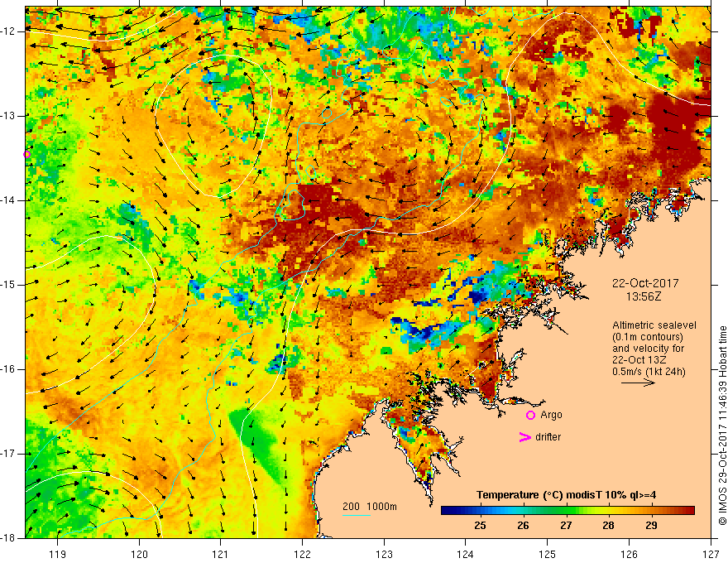The height and width of the screenshot is (563, 728).
Task: Click longitude axis label '122'
Action: click(302, 554)
